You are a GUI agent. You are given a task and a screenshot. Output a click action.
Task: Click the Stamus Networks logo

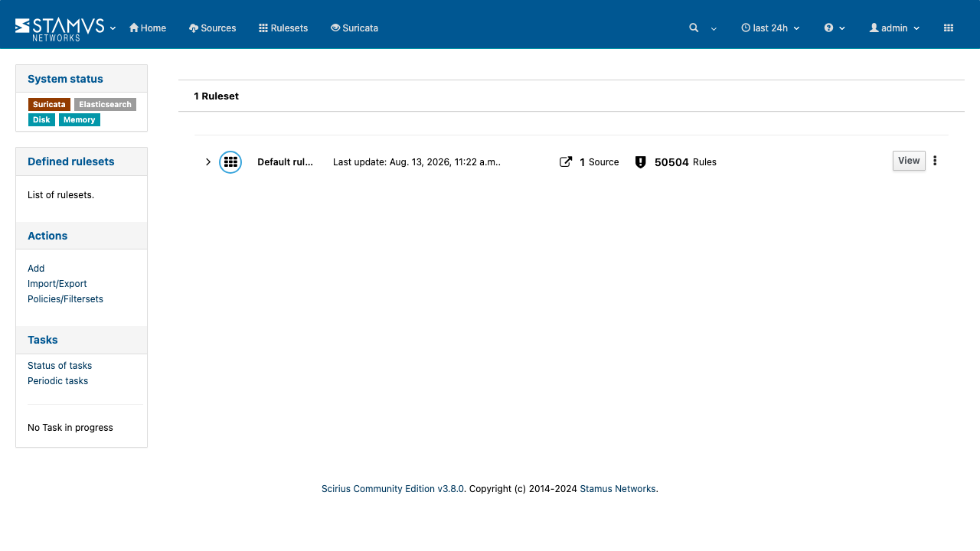click(60, 28)
